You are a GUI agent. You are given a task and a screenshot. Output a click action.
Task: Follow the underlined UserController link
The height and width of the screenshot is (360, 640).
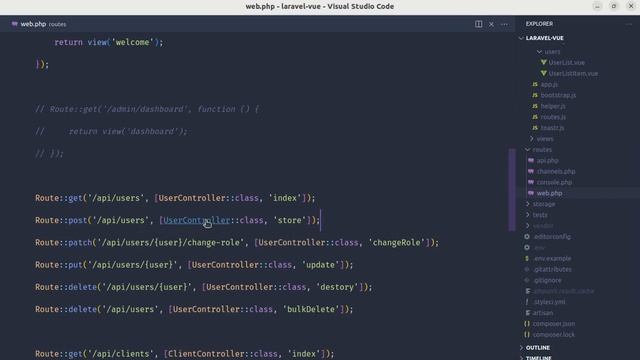(x=197, y=220)
